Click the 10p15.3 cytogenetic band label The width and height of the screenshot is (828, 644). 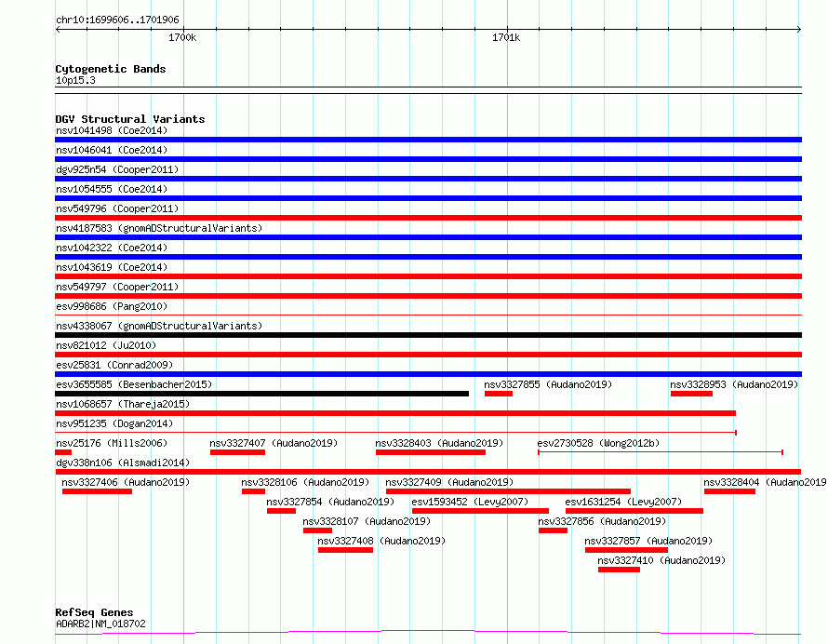tap(75, 80)
